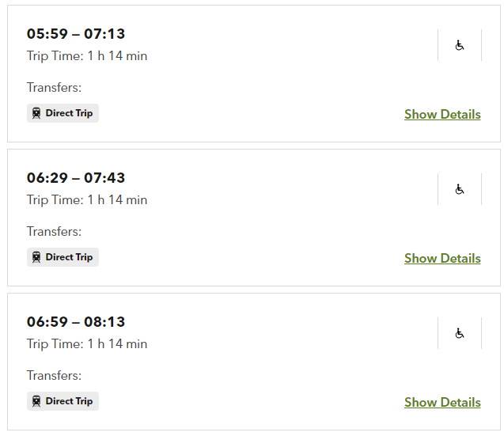
Task: Select the 06:29 – 07:43 departure time heading
Action: 76,178
